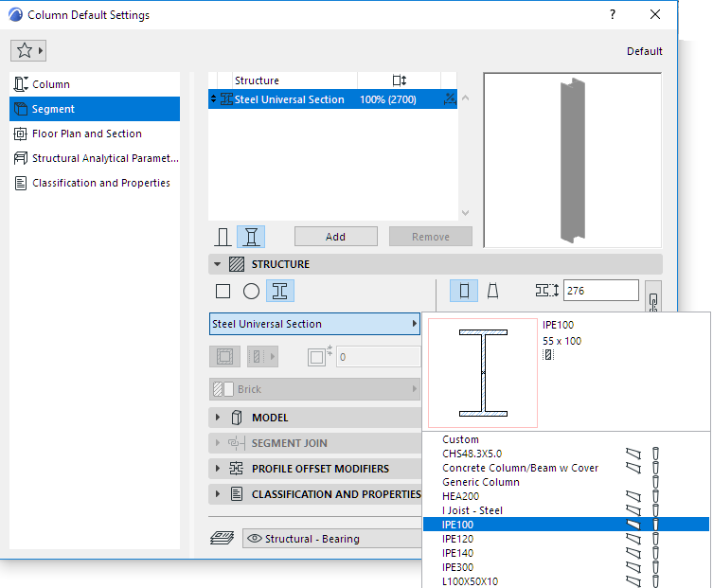Select uniform segment geometry
The image size is (713, 588).
[464, 291]
